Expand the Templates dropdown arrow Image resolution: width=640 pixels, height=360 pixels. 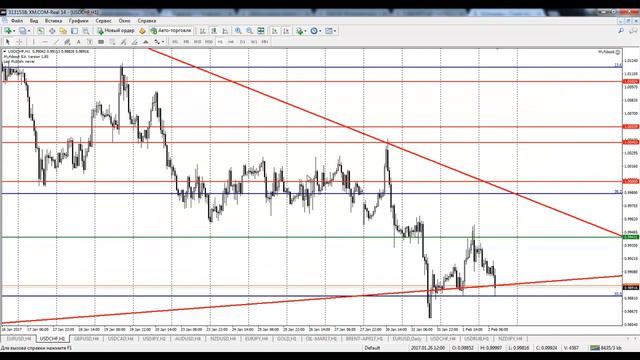tap(335, 31)
